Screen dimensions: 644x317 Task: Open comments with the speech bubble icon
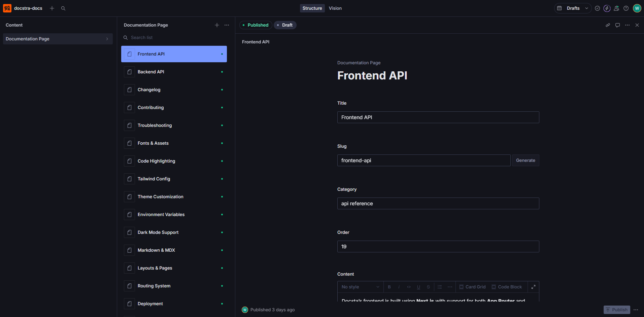point(617,25)
